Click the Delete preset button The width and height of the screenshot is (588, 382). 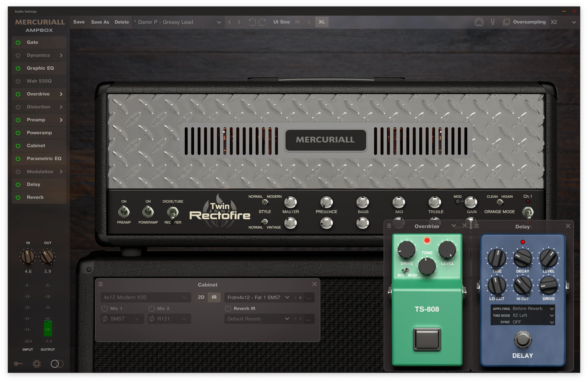(x=121, y=22)
